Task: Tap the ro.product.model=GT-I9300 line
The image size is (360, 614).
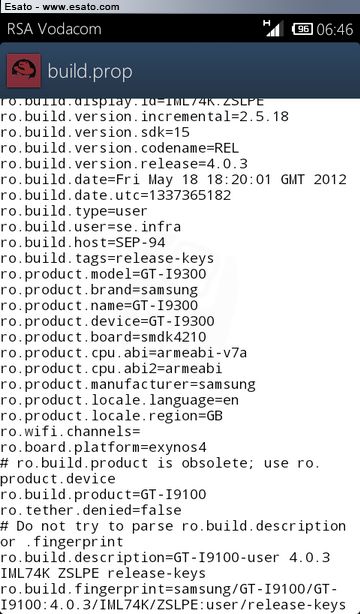Action: [x=103, y=274]
